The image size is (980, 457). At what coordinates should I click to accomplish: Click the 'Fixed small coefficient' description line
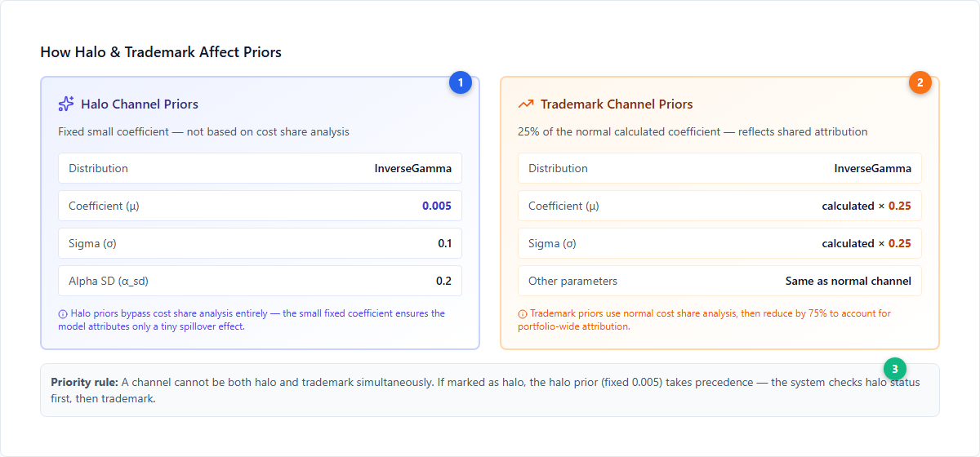pyautogui.click(x=203, y=131)
